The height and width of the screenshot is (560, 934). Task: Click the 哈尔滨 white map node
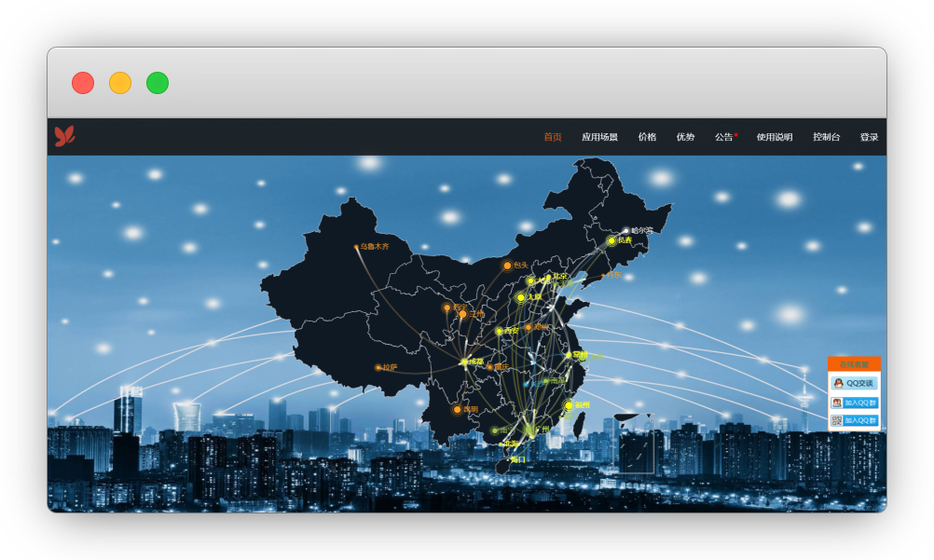point(626,230)
